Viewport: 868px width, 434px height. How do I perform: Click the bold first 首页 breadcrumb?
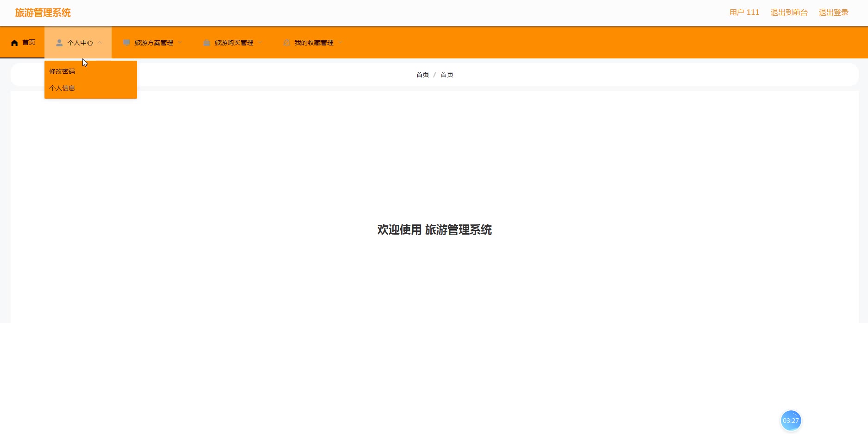422,75
